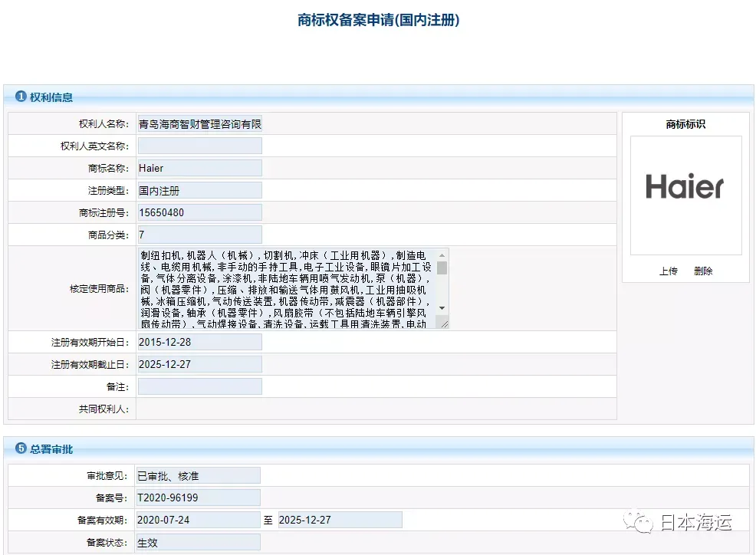Click the page title 商标权备案申请(国内注册)
756x555 pixels.
click(379, 20)
